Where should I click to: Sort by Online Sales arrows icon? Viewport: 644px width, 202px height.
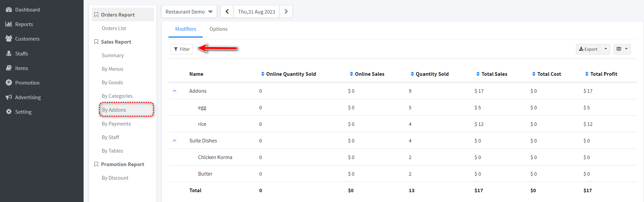click(x=351, y=74)
